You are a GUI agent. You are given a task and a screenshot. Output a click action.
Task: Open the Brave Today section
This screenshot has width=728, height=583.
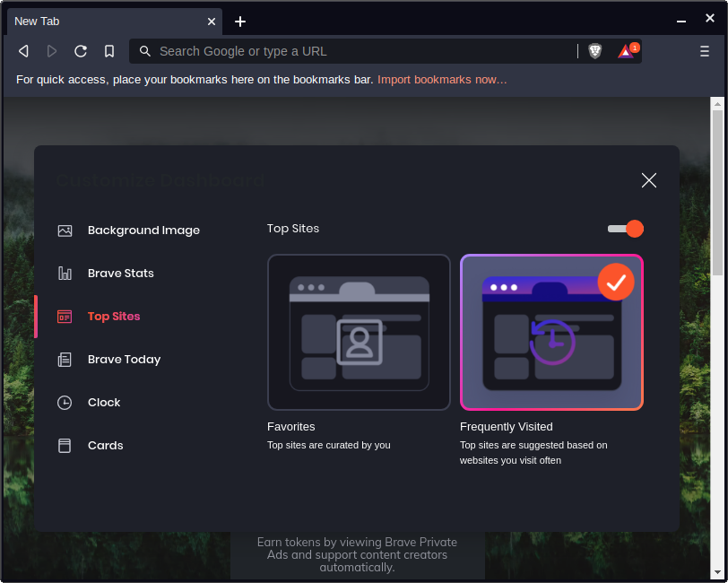pos(124,360)
